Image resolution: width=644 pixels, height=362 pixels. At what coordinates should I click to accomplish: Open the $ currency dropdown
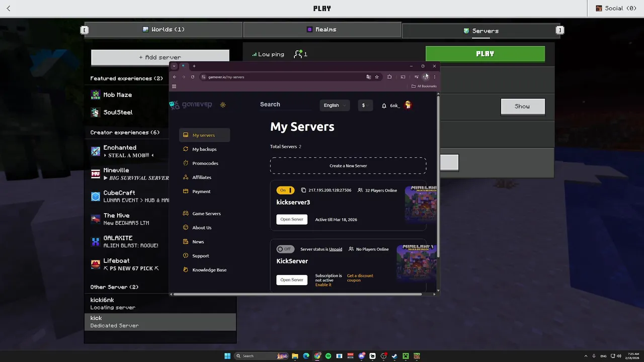[x=365, y=105]
